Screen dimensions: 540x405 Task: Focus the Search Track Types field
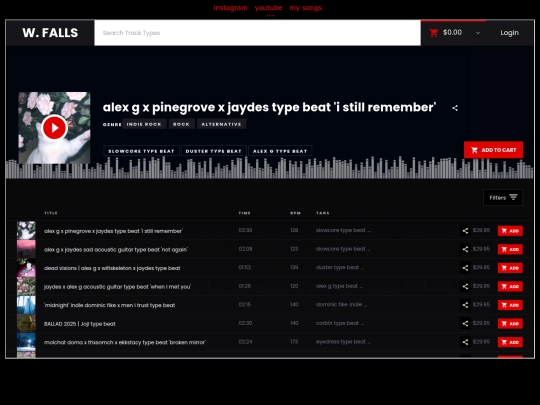click(x=257, y=33)
